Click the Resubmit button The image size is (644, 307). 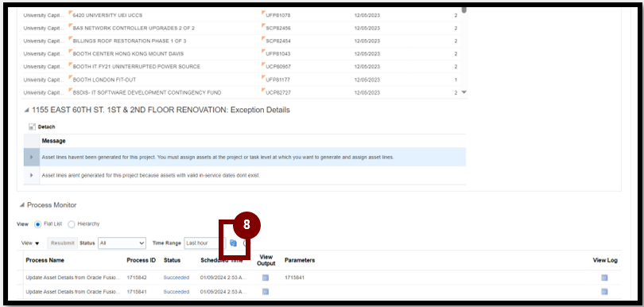tap(63, 243)
